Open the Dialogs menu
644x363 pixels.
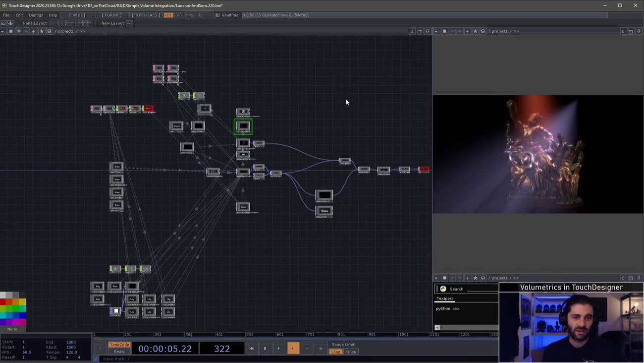click(36, 15)
